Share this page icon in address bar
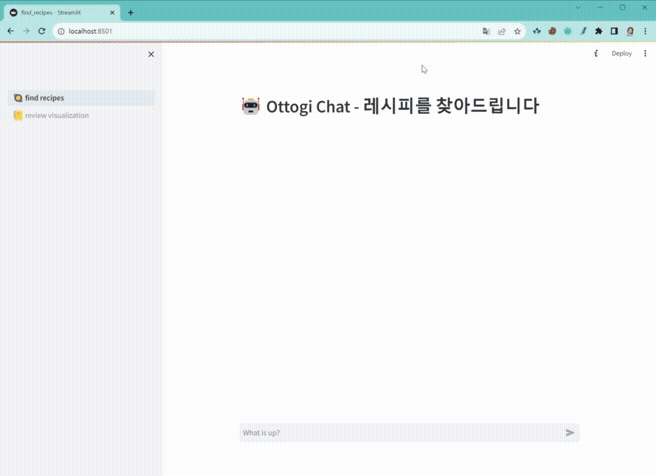This screenshot has height=476, width=656. [502, 31]
